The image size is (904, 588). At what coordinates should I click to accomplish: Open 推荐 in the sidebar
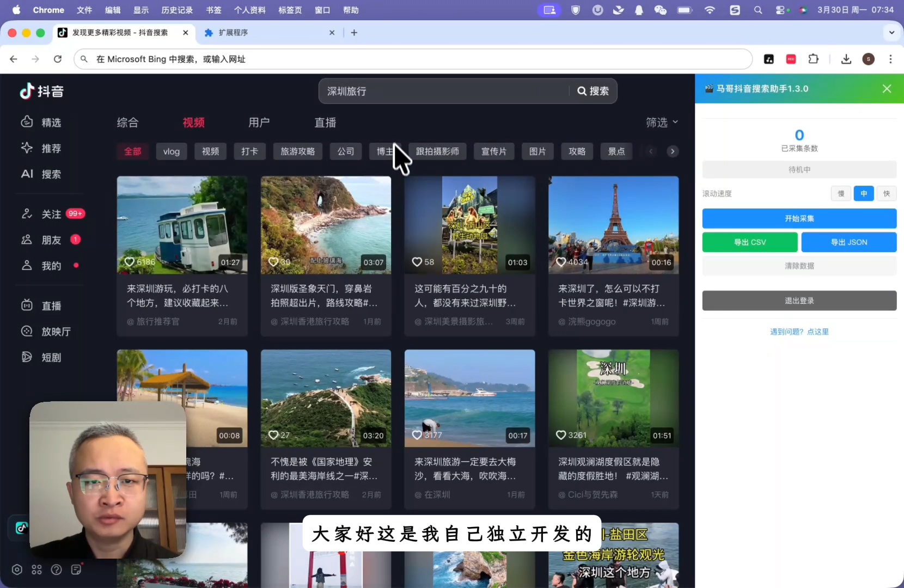click(41, 148)
